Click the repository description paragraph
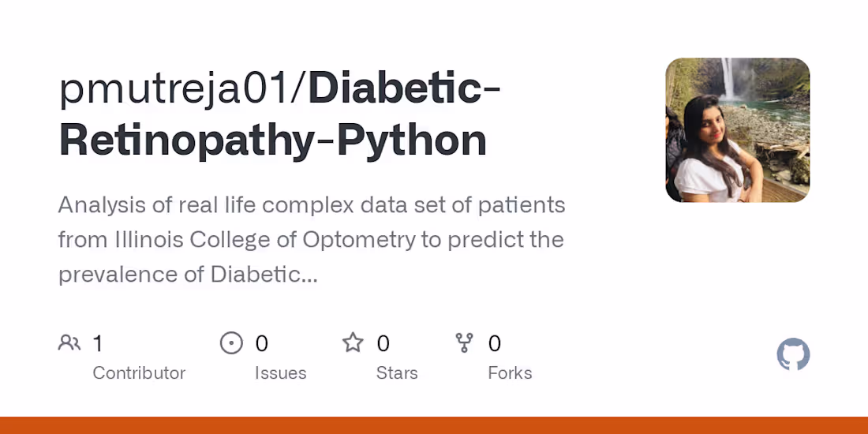 (x=312, y=240)
